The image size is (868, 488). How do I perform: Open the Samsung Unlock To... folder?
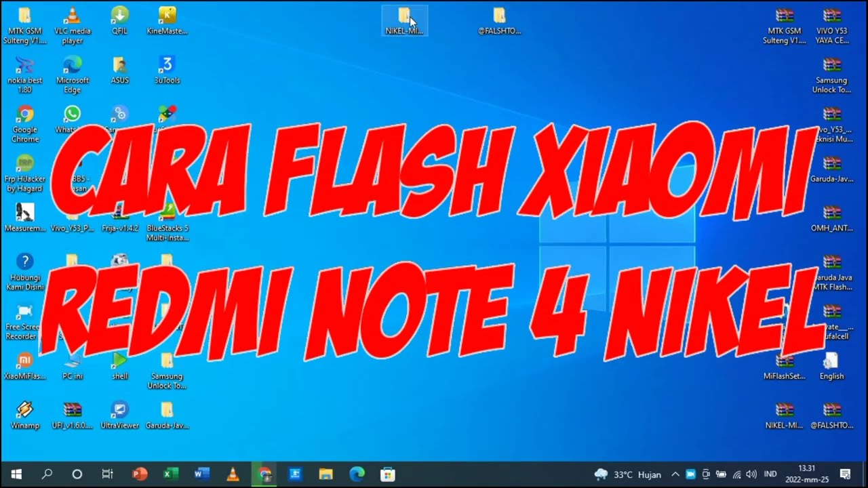(x=167, y=371)
